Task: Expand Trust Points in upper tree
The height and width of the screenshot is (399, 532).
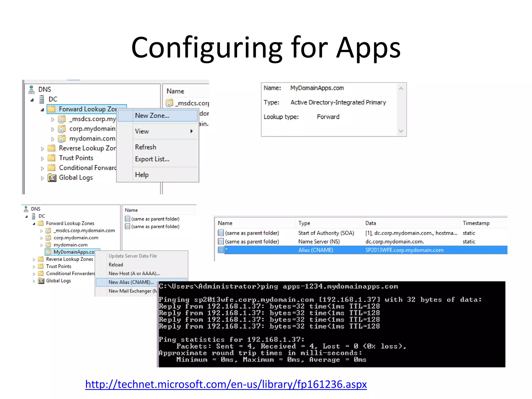Action: click(x=42, y=159)
